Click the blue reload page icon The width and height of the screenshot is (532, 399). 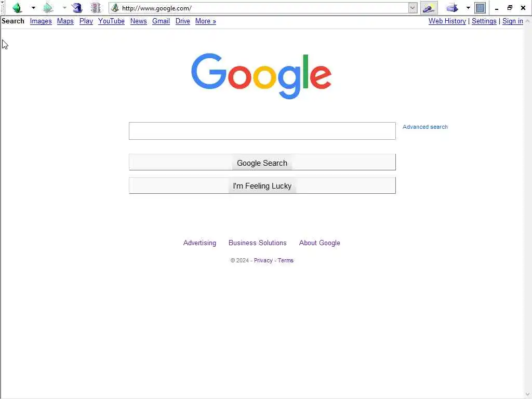77,7
